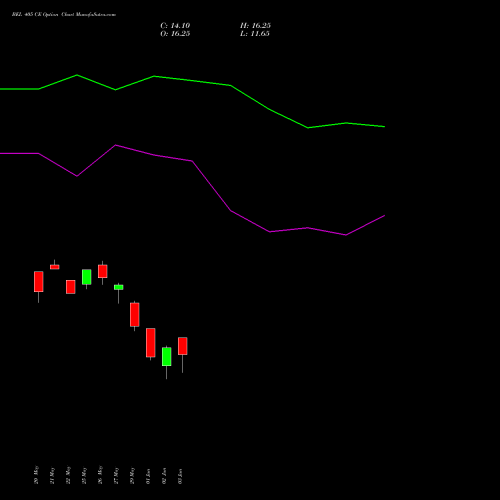Select the '01 Jun' date label
This screenshot has width=500, height=500.
click(148, 476)
